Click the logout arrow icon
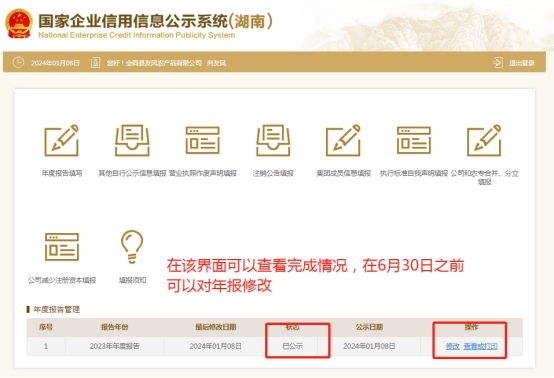The width and height of the screenshot is (554, 378). tap(498, 63)
